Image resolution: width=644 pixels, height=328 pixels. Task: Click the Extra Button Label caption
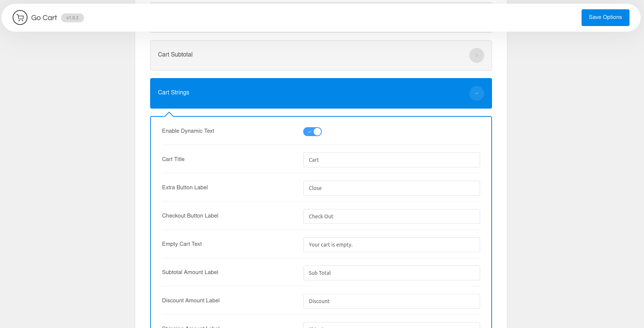coord(185,187)
